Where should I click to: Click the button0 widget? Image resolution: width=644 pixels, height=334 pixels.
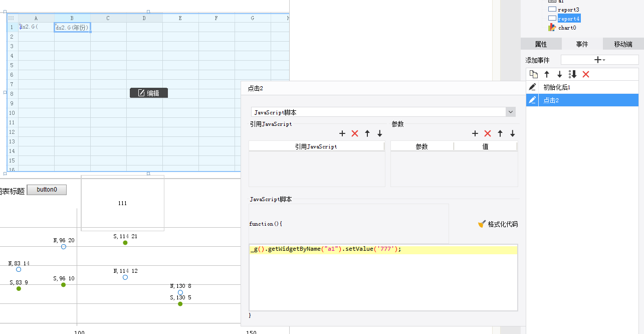(x=47, y=190)
